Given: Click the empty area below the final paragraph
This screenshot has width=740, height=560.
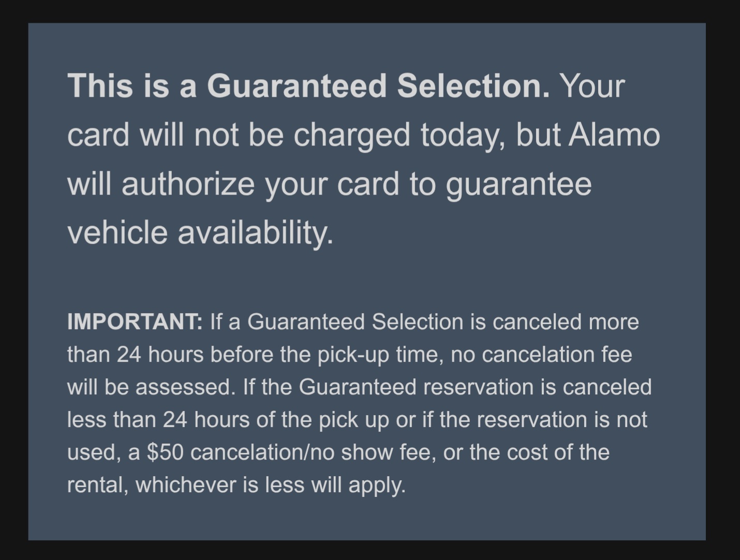Looking at the screenshot, I should click(366, 517).
